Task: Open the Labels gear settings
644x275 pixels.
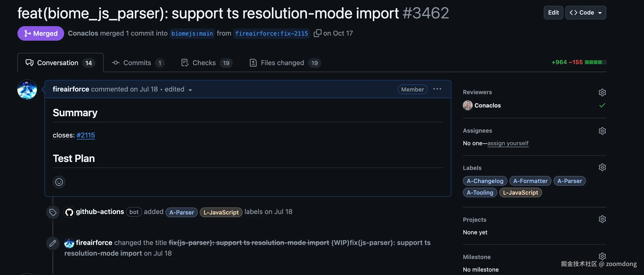Action: [602, 167]
